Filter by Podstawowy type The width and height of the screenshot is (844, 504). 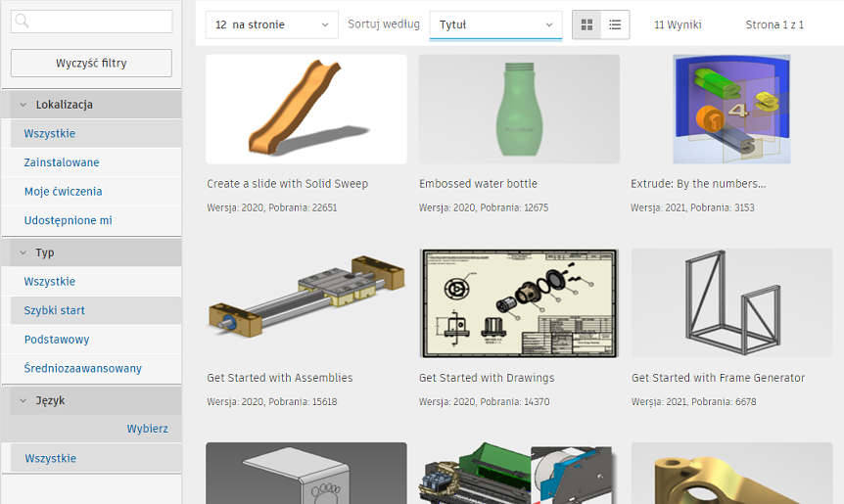[x=96, y=340]
